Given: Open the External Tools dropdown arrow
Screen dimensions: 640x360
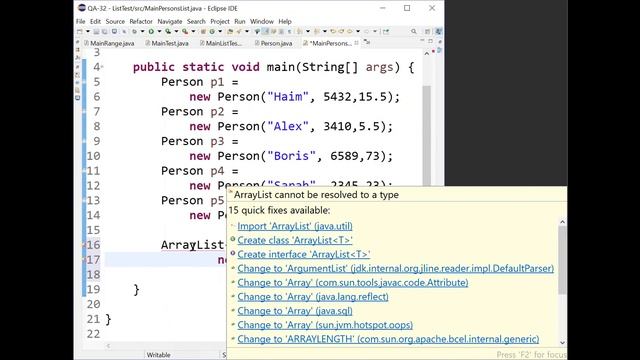Looking at the screenshot, I should click(x=193, y=31).
